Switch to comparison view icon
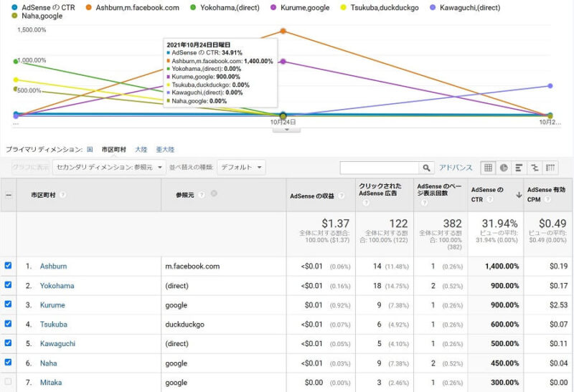This screenshot has width=574, height=392. 535,168
